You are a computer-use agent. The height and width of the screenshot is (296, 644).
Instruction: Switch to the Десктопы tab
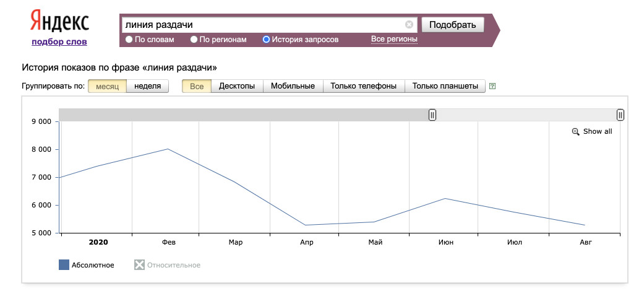point(237,86)
